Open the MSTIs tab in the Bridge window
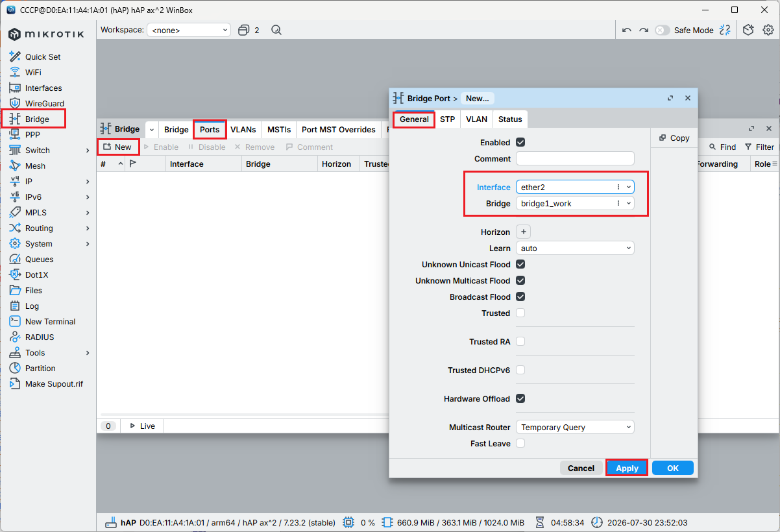 (279, 129)
